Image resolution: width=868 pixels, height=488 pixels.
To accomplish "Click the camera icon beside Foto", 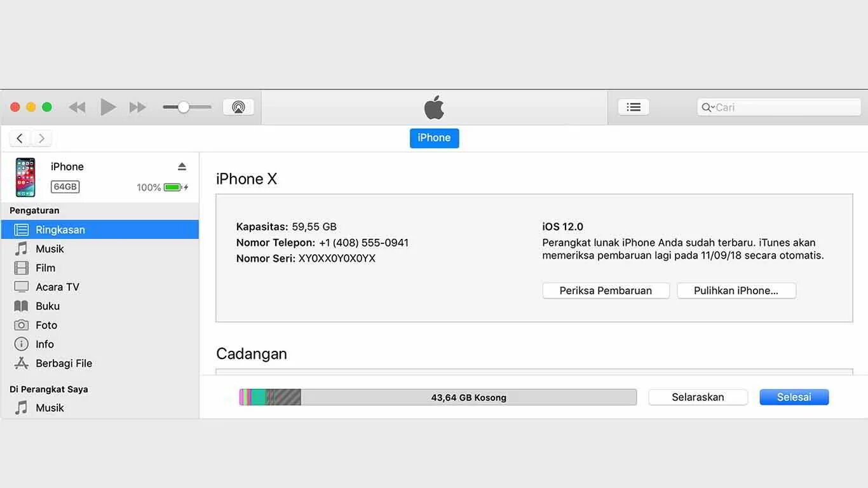I will point(22,325).
